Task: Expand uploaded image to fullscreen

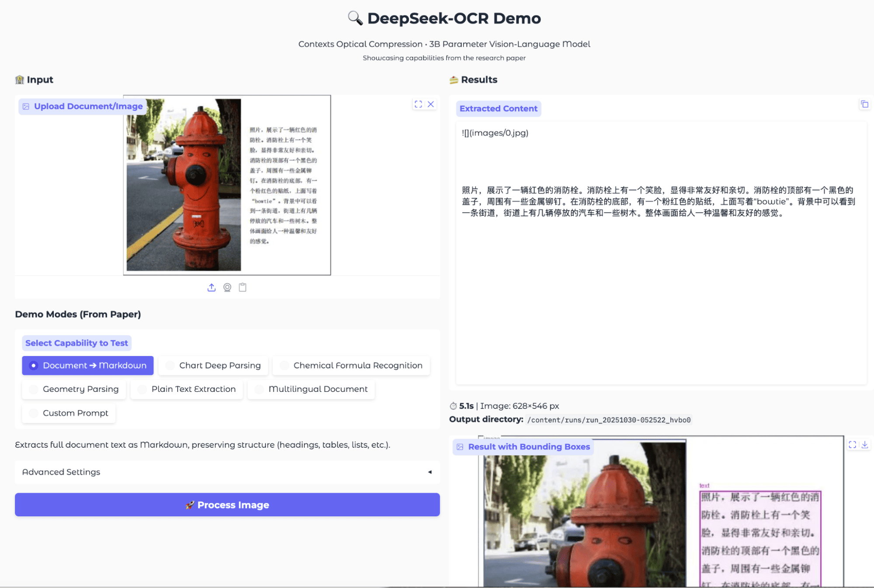Action: (x=418, y=104)
